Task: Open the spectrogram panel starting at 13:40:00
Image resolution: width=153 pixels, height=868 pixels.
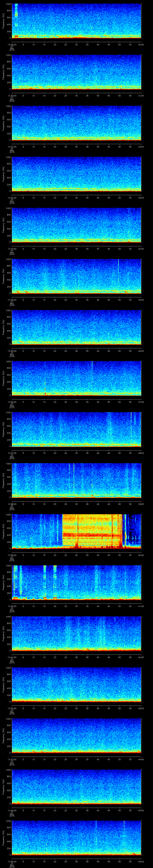Action: pyautogui.click(x=77, y=583)
